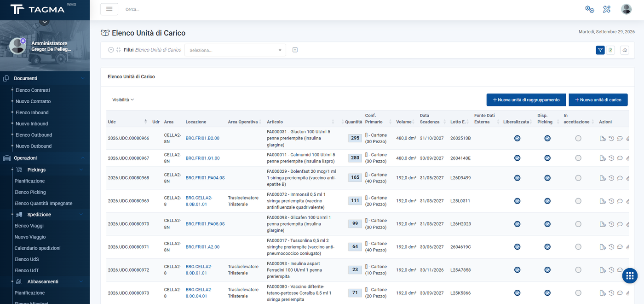Viewport: 644px width, 304px height.
Task: Collapse the Operazioni sidebar section
Action: [45, 158]
